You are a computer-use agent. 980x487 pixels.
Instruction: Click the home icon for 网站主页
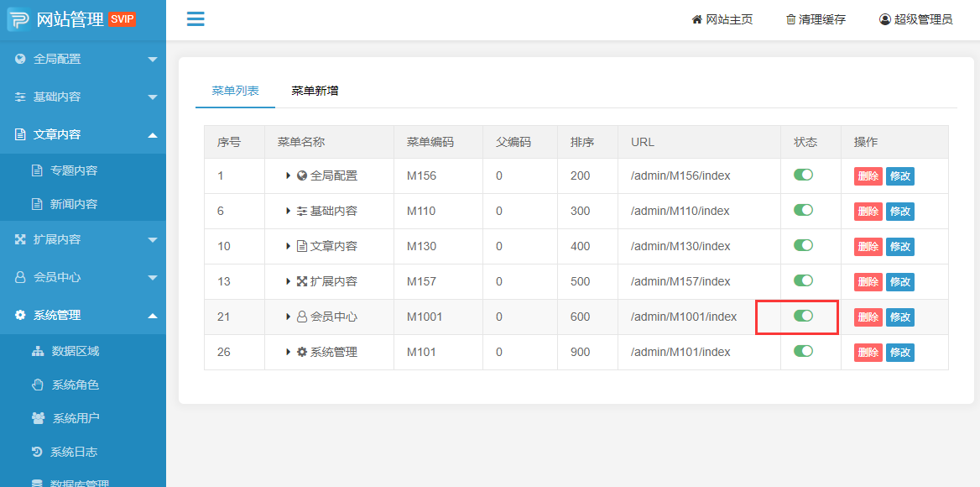(x=696, y=19)
